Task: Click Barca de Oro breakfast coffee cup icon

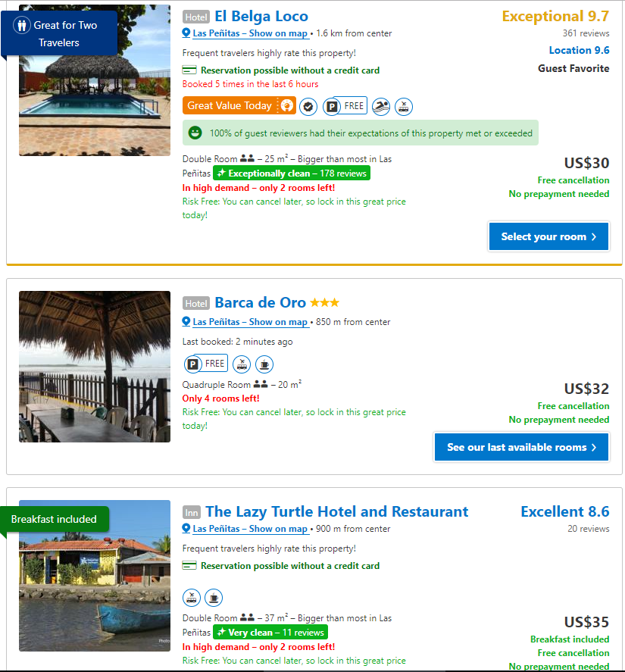Action: 264,364
